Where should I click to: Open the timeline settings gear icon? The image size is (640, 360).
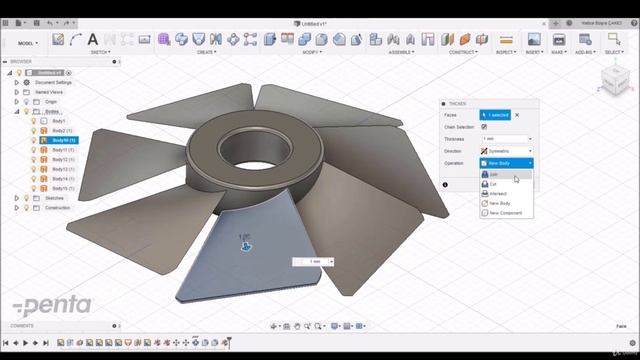(x=633, y=343)
